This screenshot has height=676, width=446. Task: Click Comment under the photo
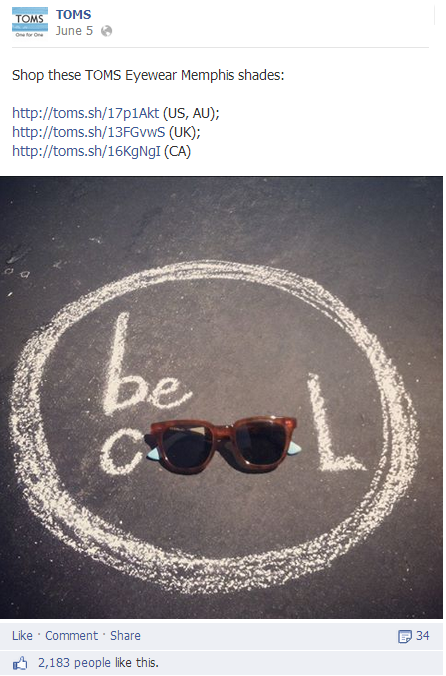tap(72, 635)
